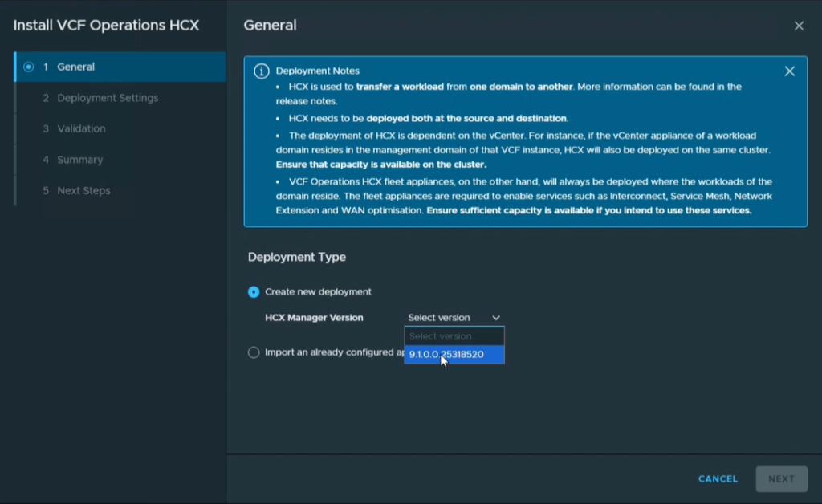822x504 pixels.
Task: Select Create new deployment radio button
Action: tap(254, 292)
